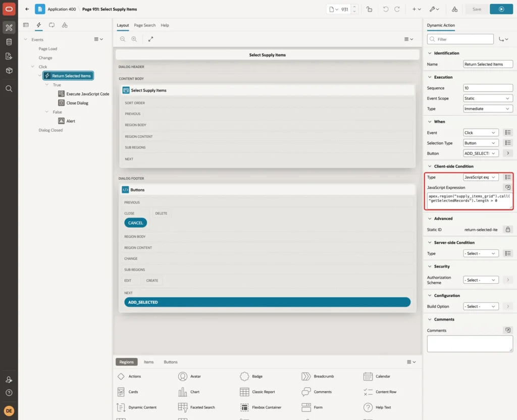This screenshot has width=517, height=420.
Task: Expand the layout pane to full view
Action: tap(150, 39)
